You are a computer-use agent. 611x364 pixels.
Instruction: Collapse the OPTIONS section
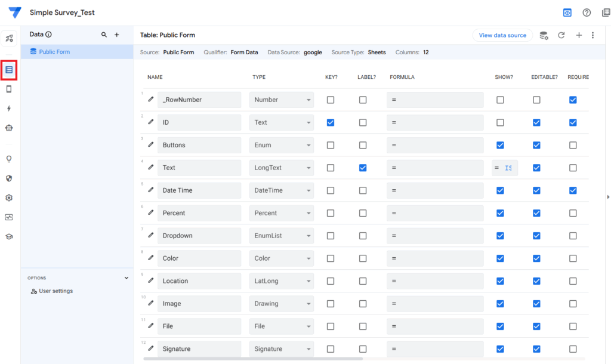(x=126, y=277)
